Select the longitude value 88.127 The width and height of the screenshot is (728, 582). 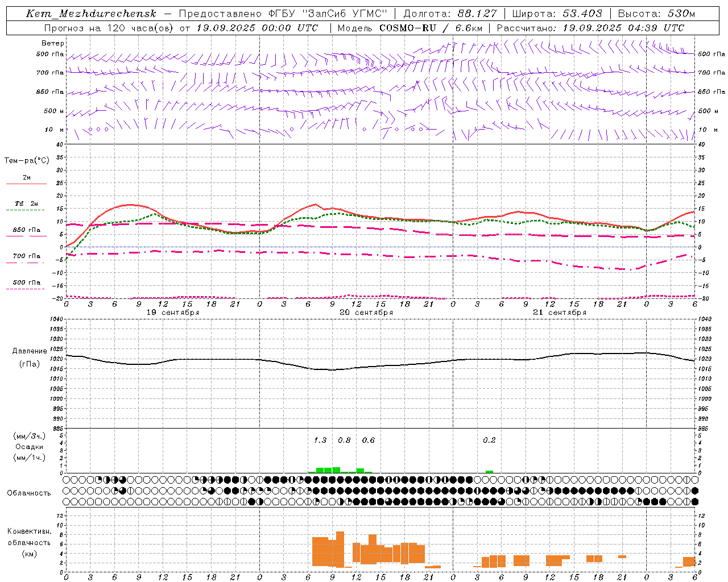(477, 14)
